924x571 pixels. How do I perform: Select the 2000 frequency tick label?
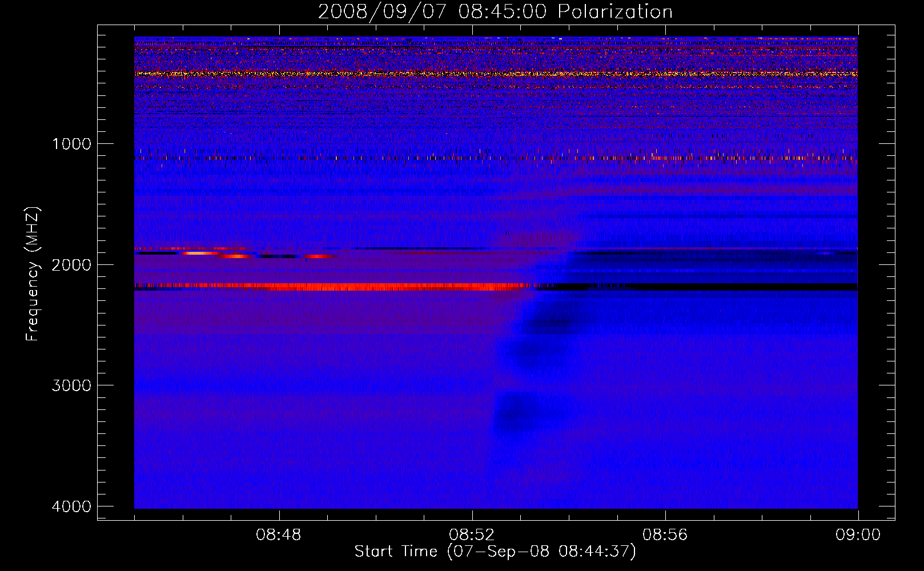tap(71, 264)
